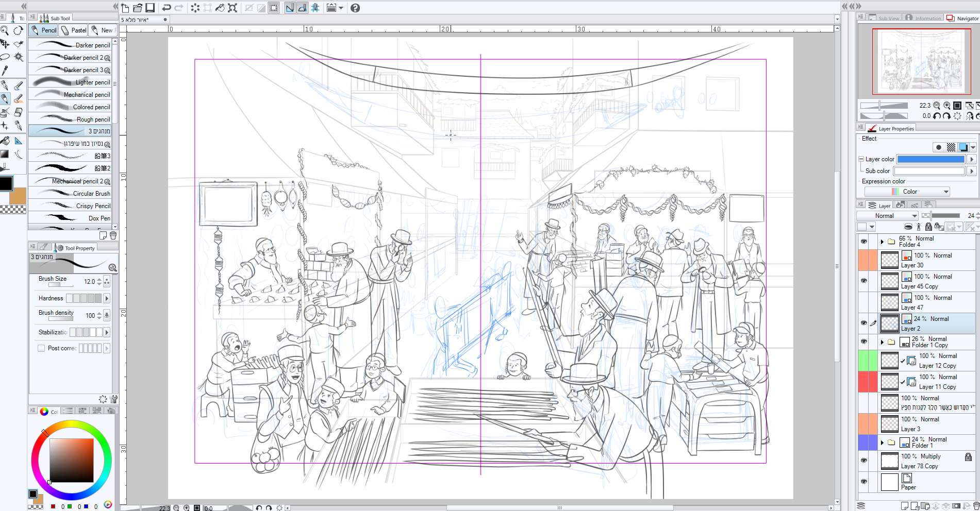Select the Layer Properties tab
980x511 pixels.
click(891, 129)
